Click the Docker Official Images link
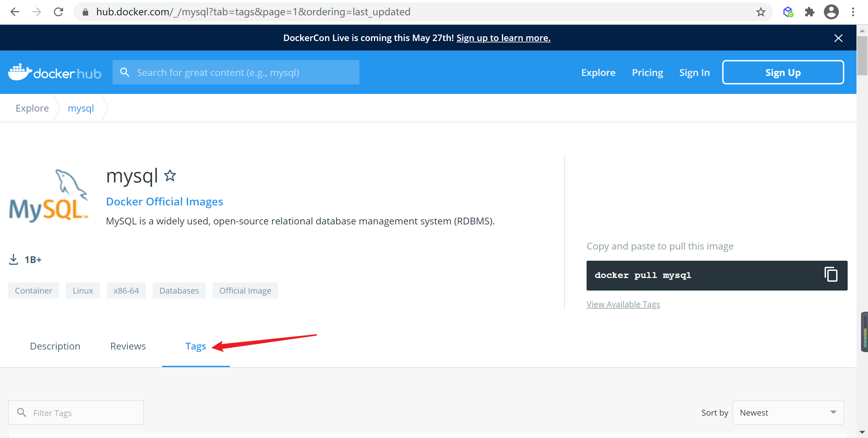The height and width of the screenshot is (438, 868). click(x=165, y=201)
